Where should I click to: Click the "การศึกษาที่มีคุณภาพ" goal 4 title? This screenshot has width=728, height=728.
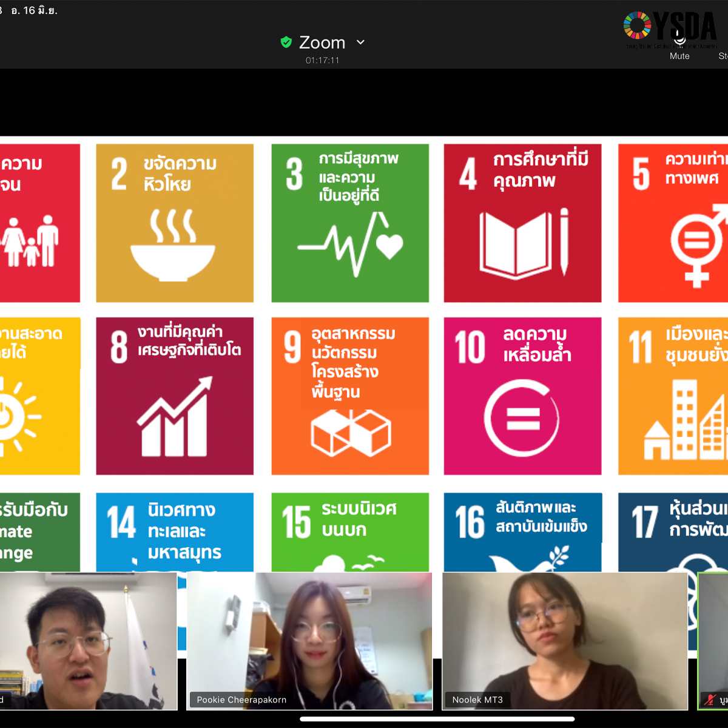[x=541, y=170]
